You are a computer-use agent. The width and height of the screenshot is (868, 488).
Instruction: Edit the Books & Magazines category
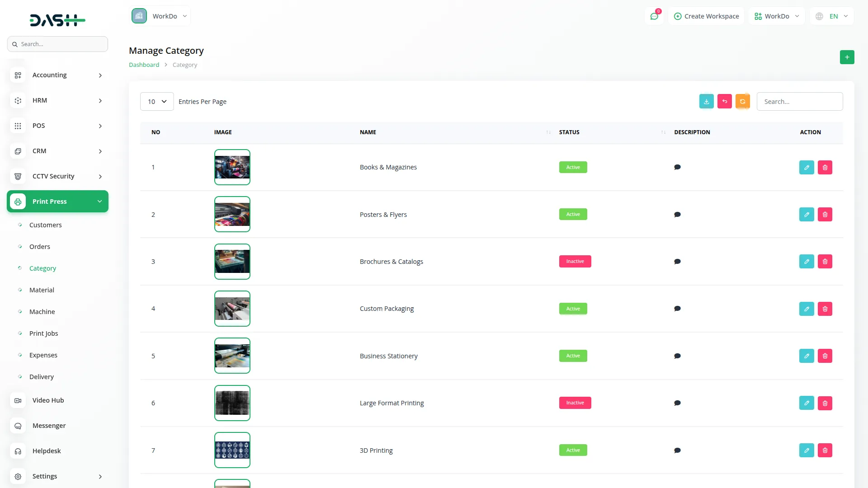806,168
